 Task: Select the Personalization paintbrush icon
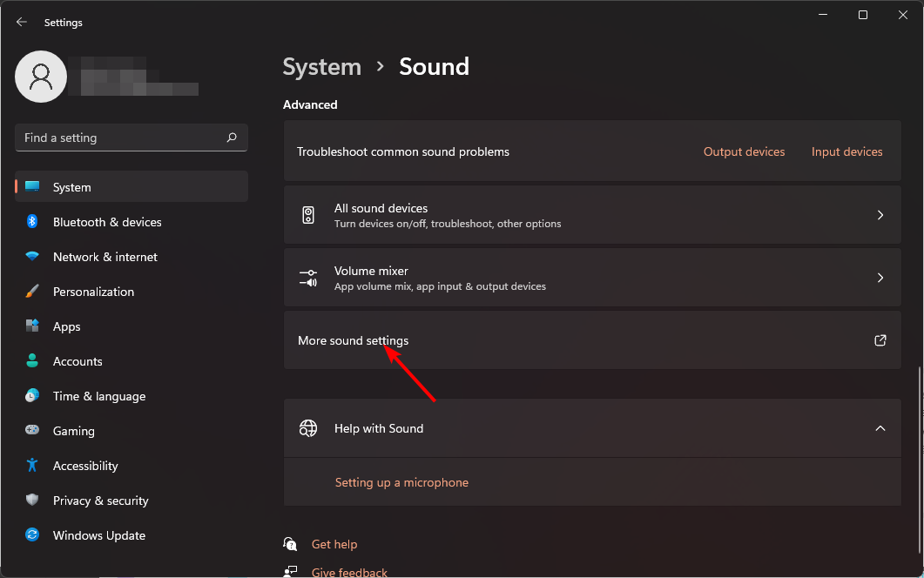33,292
